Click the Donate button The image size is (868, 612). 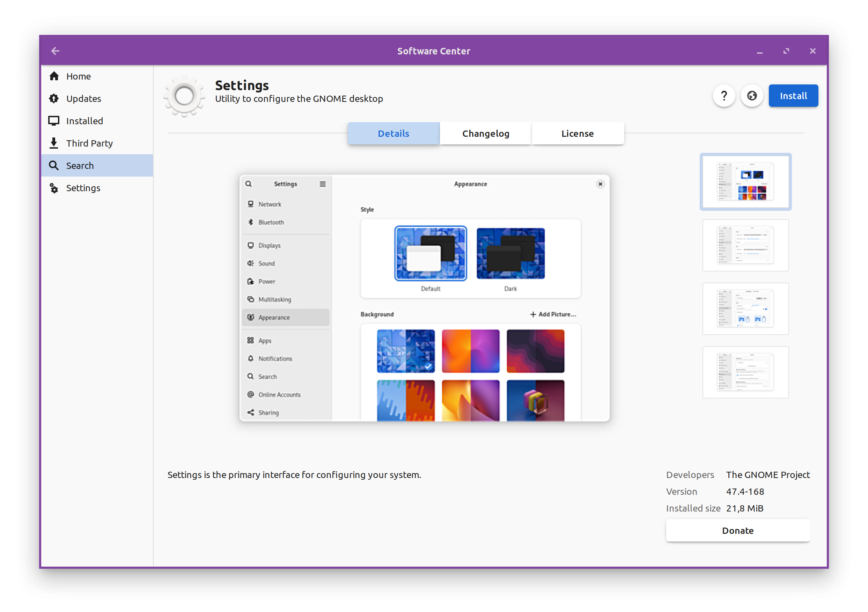tap(737, 530)
